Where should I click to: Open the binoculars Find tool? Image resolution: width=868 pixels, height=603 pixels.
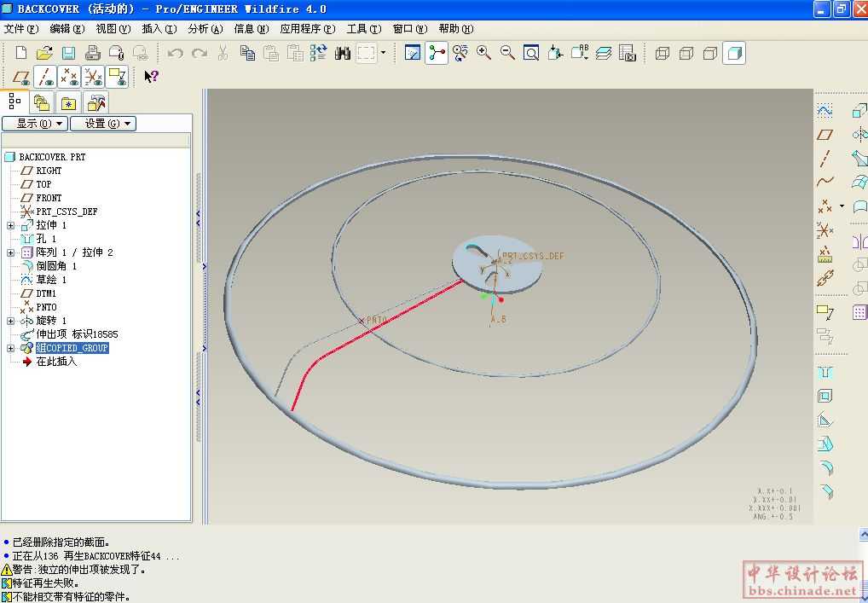(x=343, y=53)
